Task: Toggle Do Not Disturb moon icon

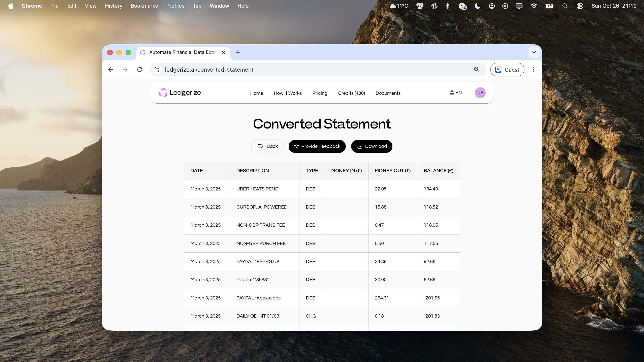Action: pos(477,6)
